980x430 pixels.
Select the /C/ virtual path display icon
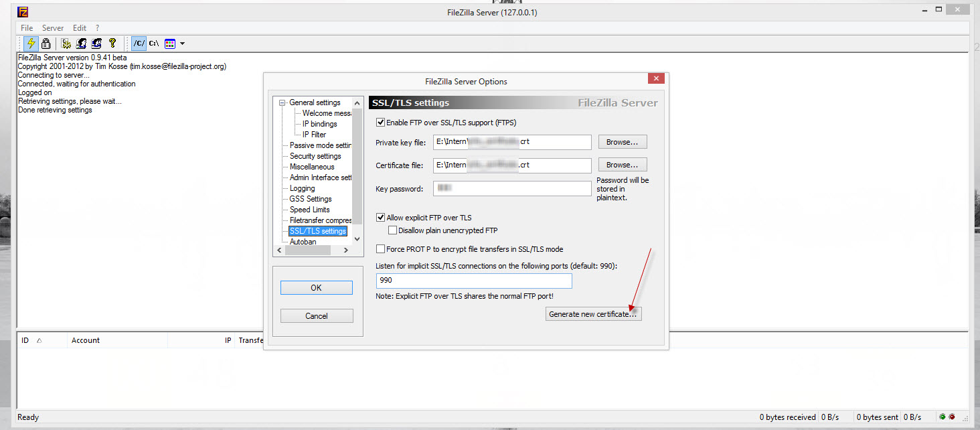(x=139, y=44)
